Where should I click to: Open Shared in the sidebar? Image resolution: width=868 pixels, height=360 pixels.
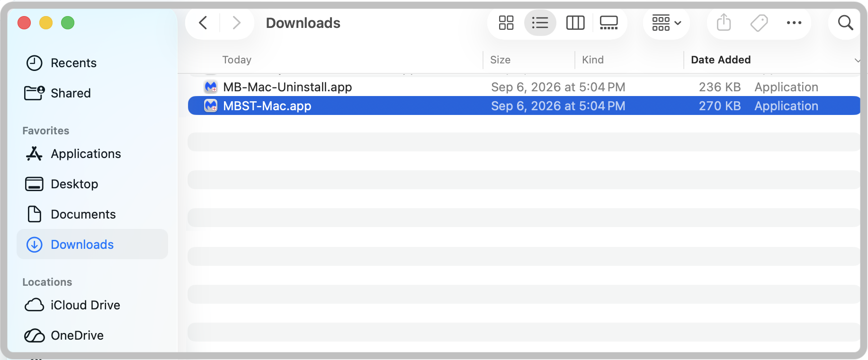coord(92,93)
